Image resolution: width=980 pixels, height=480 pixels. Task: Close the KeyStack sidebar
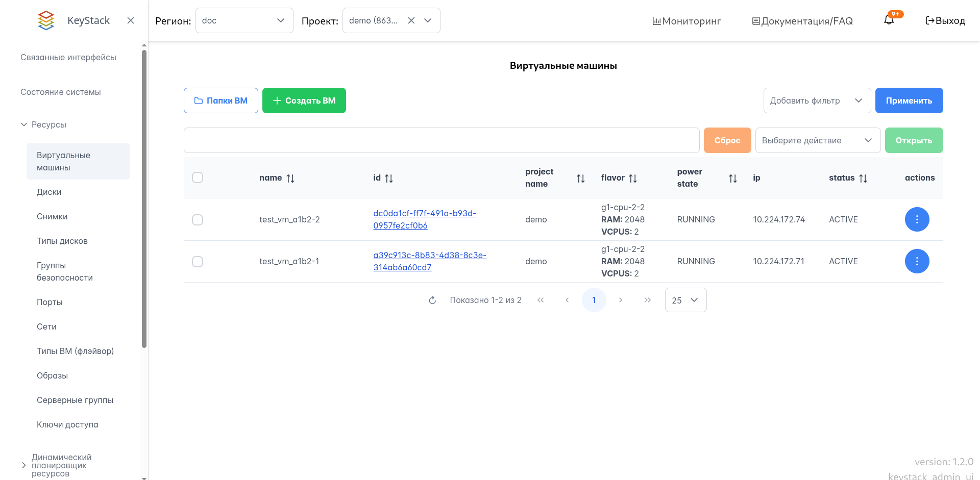coord(131,20)
